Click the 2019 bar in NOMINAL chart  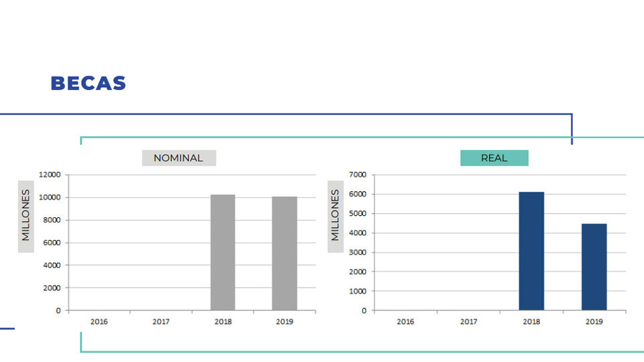tap(284, 253)
